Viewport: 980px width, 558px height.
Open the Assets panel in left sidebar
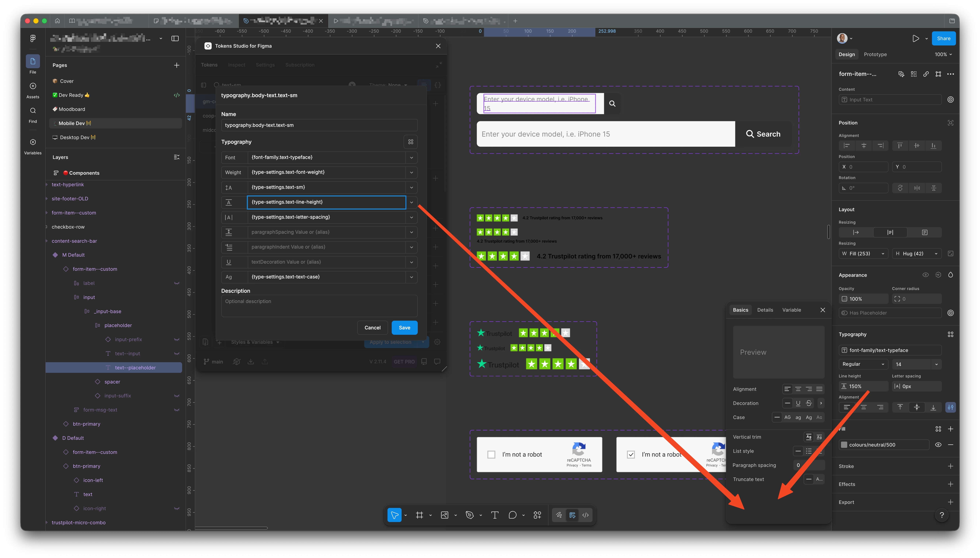point(33,86)
